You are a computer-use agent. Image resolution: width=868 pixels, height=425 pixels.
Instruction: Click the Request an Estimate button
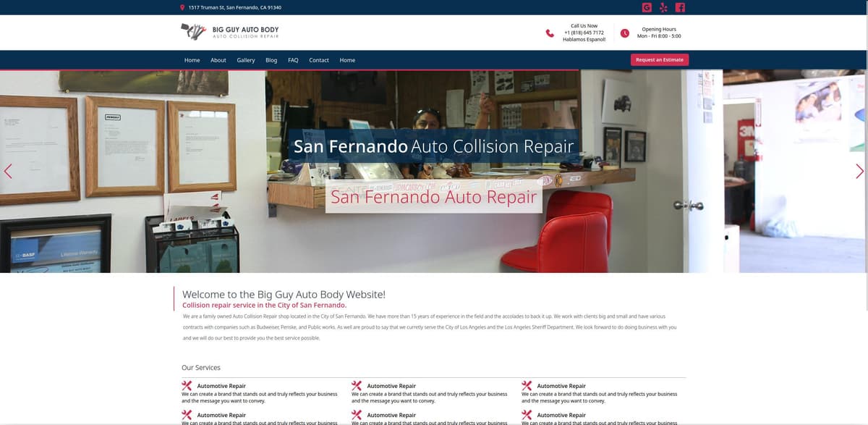659,60
